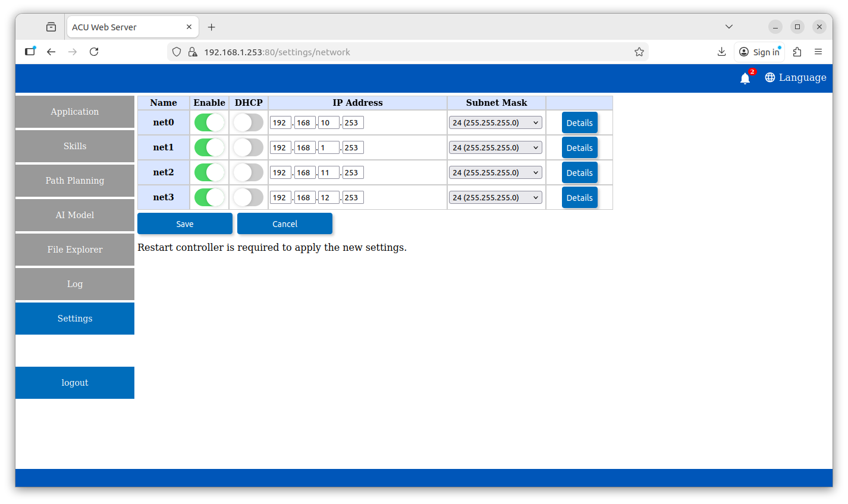Click net1 last IP octet field 253

(353, 147)
